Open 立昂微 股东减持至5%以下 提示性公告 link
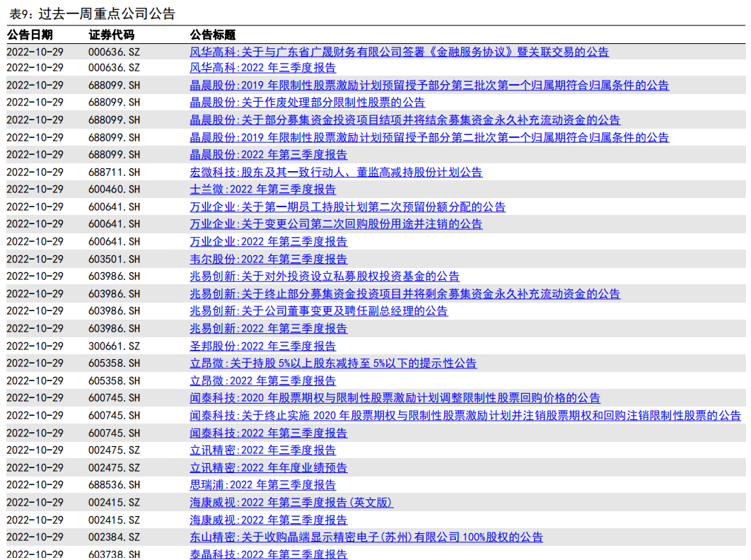 click(x=333, y=363)
